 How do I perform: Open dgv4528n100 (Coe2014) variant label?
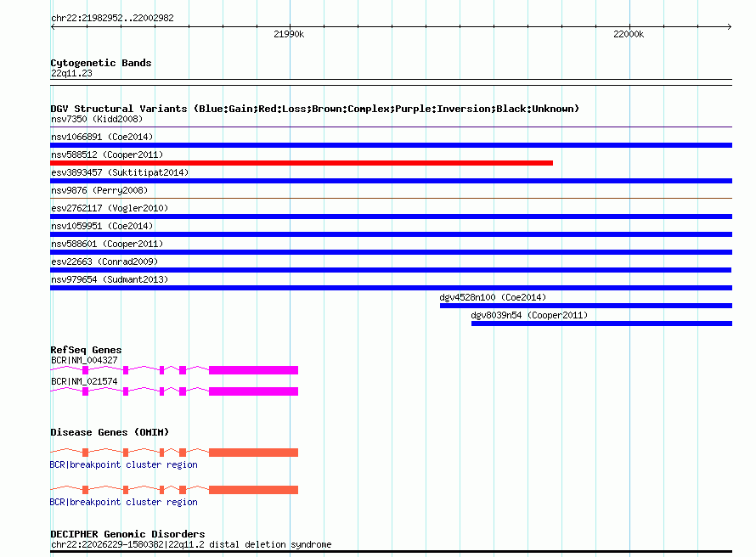coord(493,297)
